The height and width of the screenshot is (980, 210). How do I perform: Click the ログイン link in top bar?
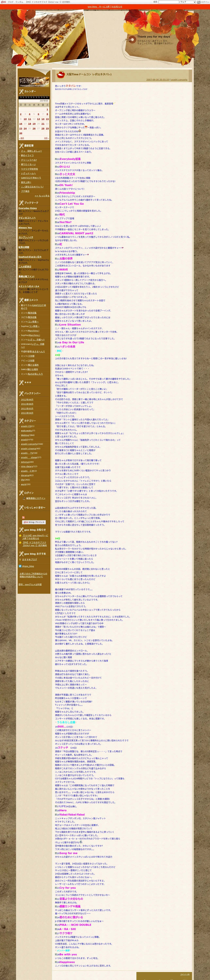point(205,2)
